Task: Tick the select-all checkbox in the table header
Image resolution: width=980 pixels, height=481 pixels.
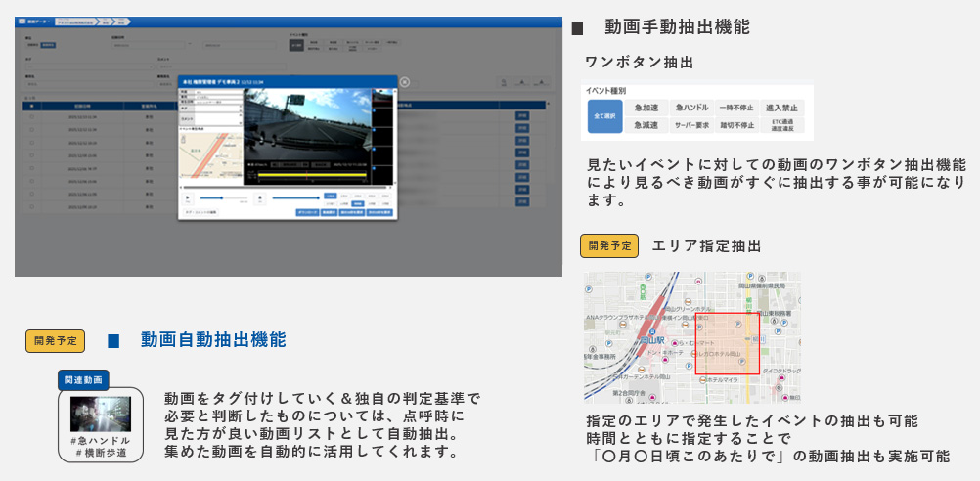Action: click(x=32, y=106)
